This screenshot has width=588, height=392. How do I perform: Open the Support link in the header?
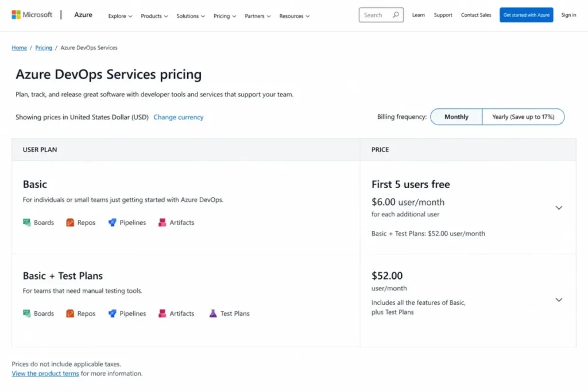tap(443, 15)
